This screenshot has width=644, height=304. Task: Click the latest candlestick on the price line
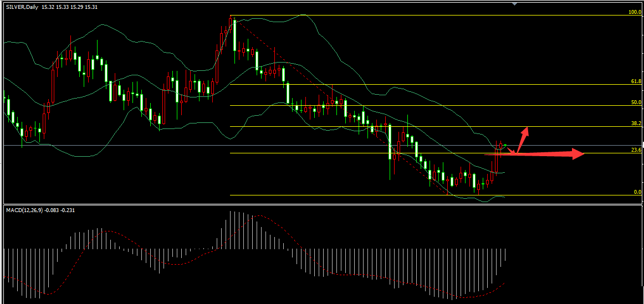tap(505, 145)
